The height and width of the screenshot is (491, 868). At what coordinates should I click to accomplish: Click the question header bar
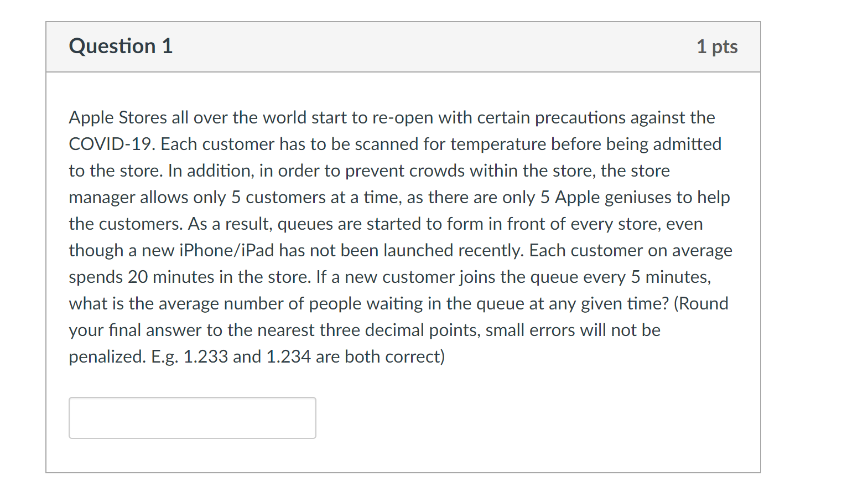coord(403,46)
